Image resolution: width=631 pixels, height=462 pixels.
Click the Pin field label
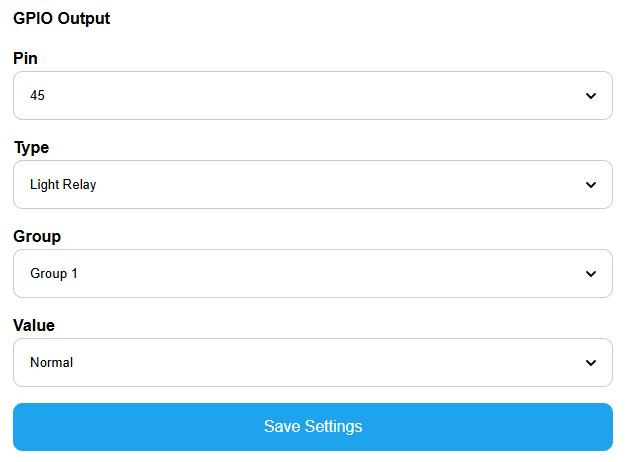26,58
